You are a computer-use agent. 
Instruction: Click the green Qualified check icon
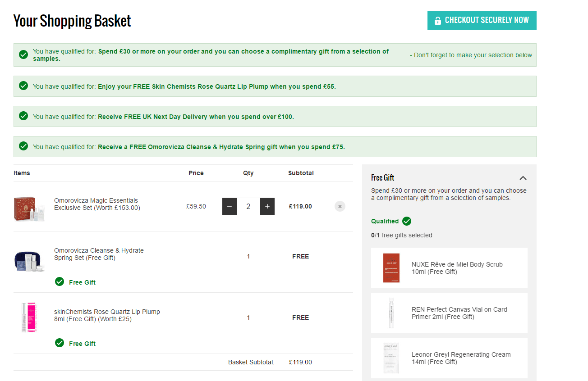point(407,221)
